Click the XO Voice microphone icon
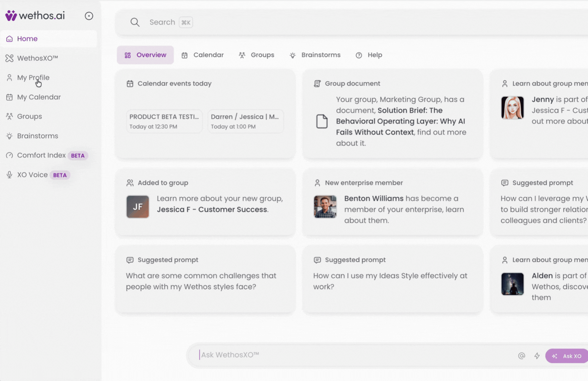The width and height of the screenshot is (588, 381). click(x=9, y=174)
